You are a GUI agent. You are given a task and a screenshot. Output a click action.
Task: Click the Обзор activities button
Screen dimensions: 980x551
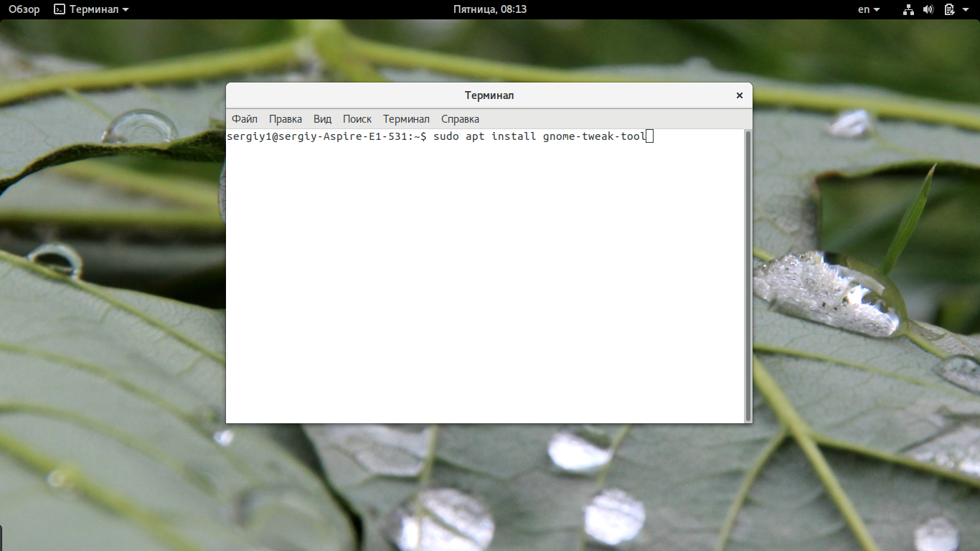[24, 9]
